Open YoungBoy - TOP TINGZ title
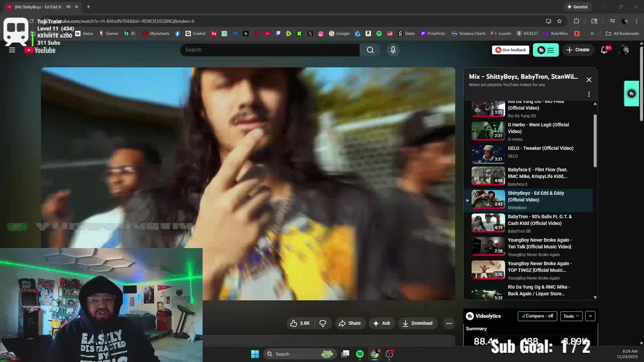 point(540,267)
